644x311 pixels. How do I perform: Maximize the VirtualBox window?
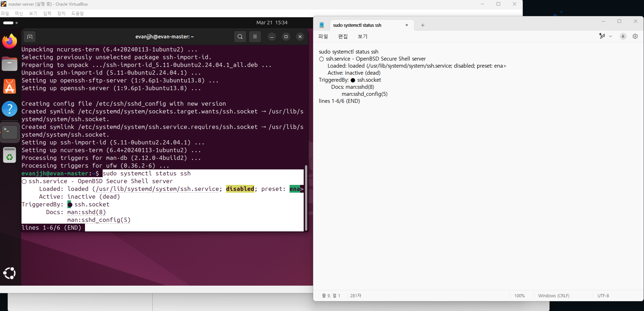(498, 4)
